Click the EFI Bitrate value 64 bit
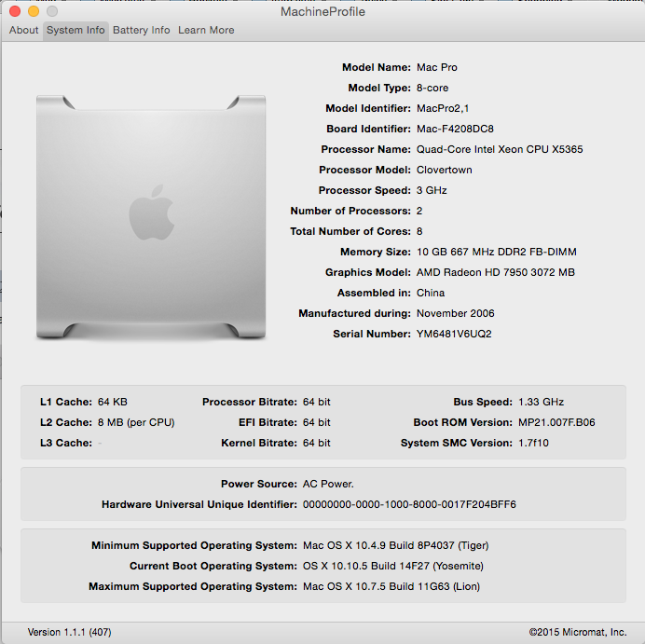 (316, 422)
